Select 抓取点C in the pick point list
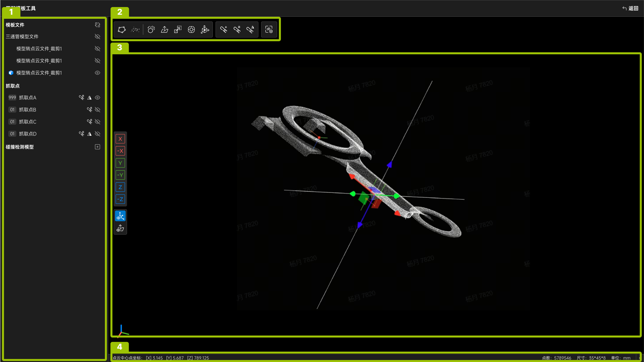The height and width of the screenshot is (362, 644). (28, 122)
